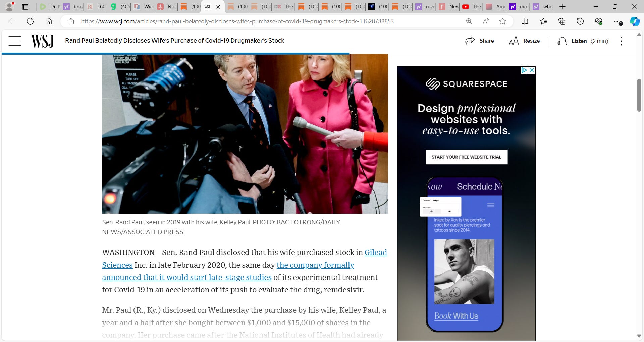Screen dimensions: 644x342
Task: Close the Squarespace ad
Action: [x=532, y=70]
